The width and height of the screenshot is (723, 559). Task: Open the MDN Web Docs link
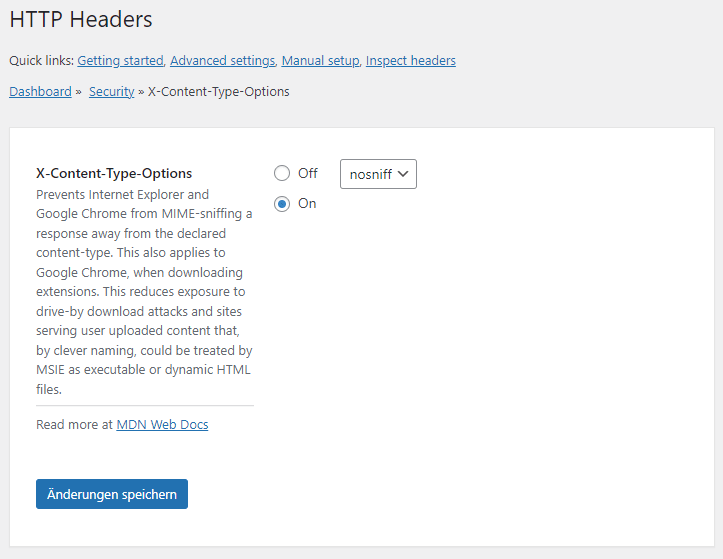coord(162,424)
